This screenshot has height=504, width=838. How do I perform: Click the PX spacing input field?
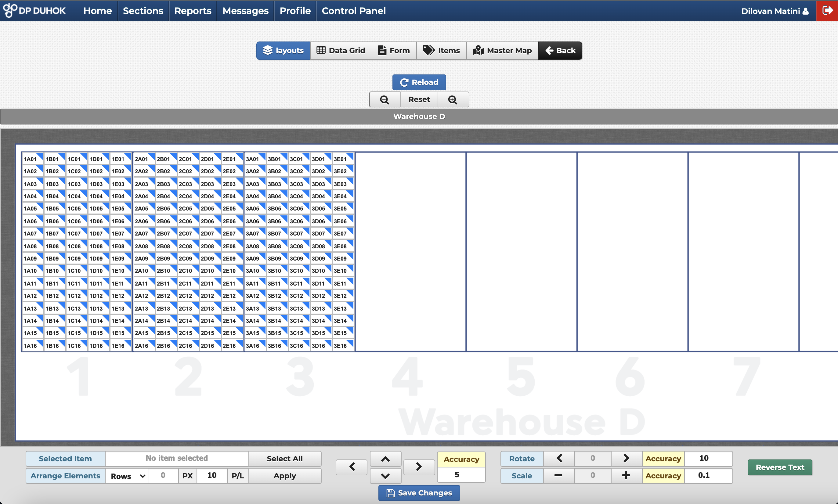pos(163,475)
